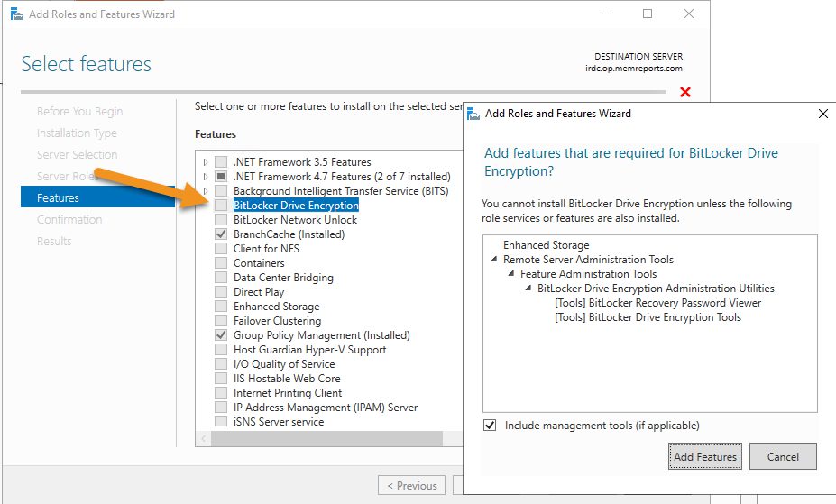This screenshot has width=836, height=504.
Task: Close the required features dialog
Action: tap(822, 114)
